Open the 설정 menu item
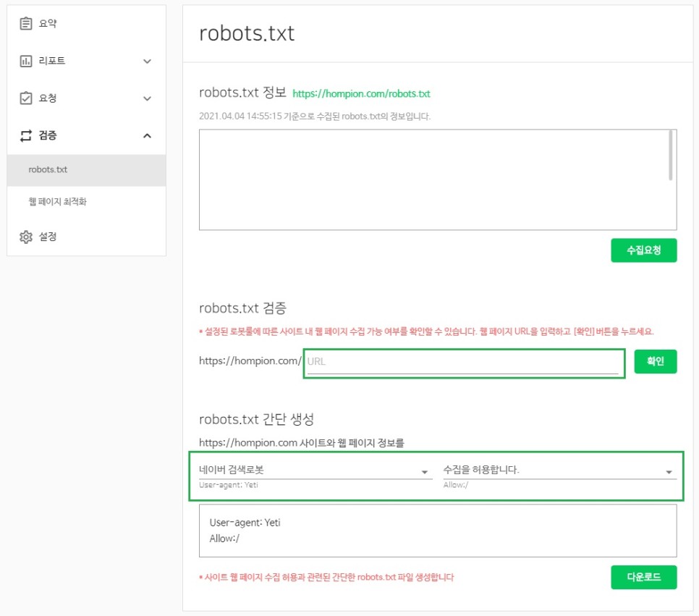 48,237
